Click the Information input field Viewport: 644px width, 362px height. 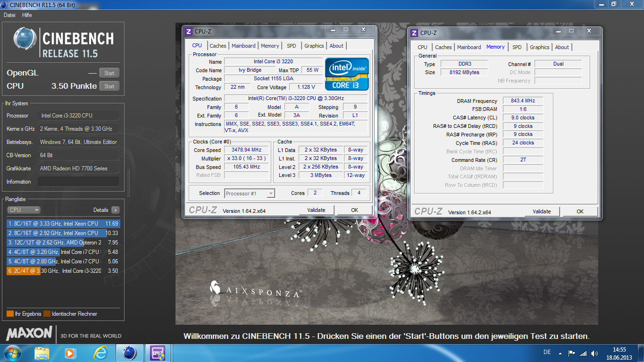pos(78,182)
